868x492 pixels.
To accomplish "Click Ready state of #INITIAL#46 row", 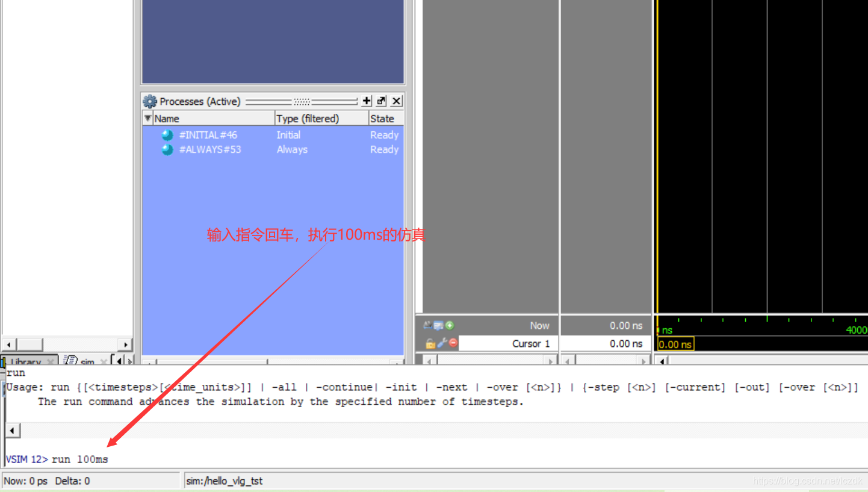I will tap(384, 135).
